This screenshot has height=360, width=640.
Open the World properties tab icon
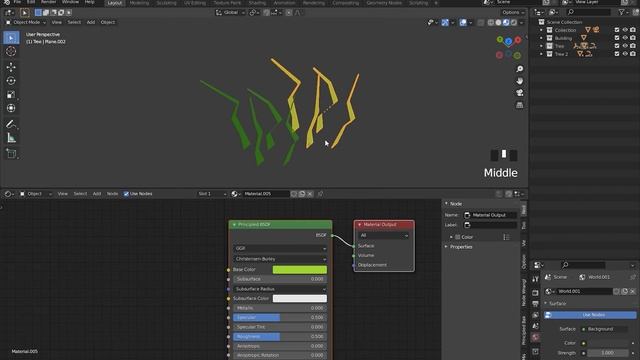point(536,337)
